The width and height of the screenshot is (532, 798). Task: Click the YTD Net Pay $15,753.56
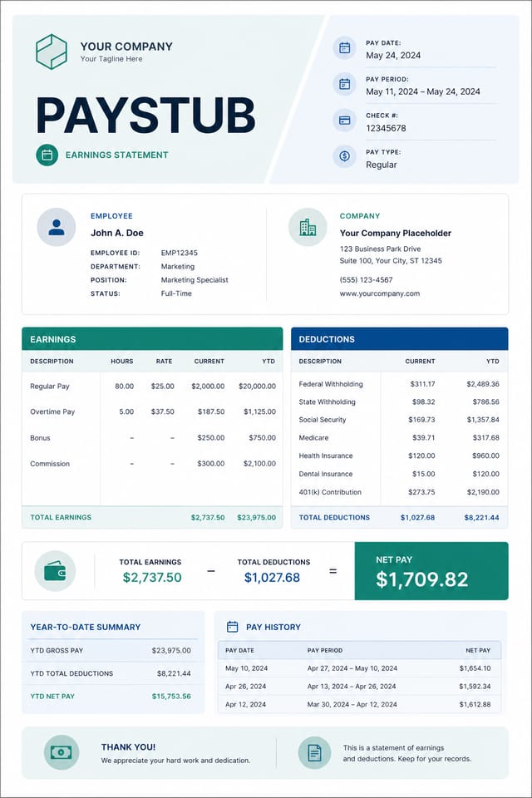click(171, 697)
